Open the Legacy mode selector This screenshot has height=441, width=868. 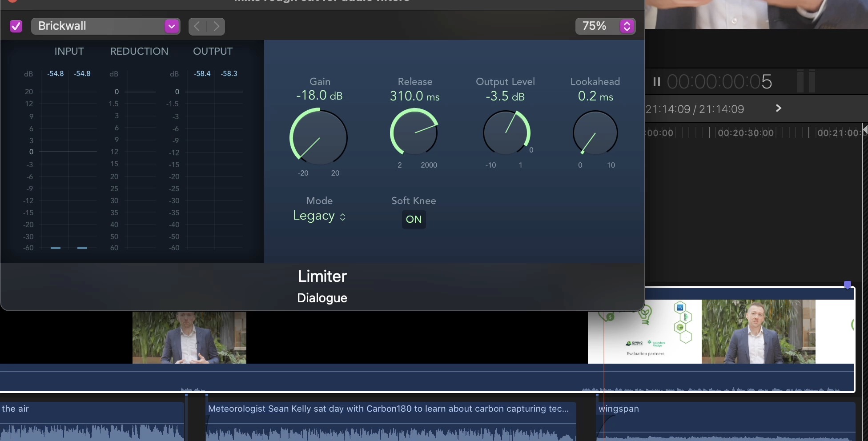[319, 216]
